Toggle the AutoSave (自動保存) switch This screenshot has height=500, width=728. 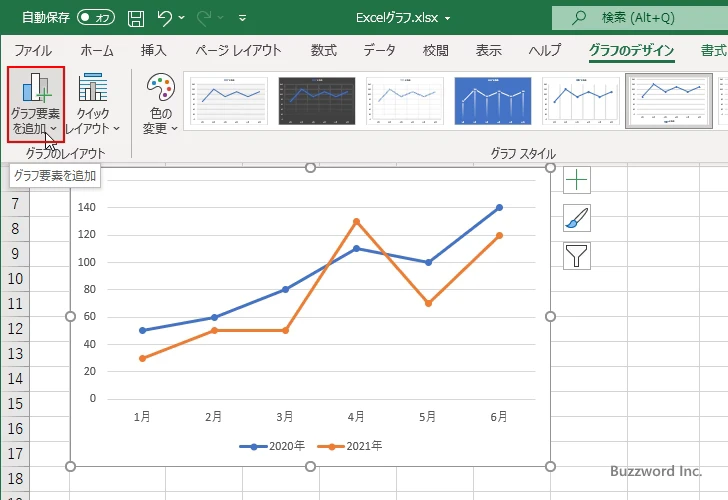(96, 18)
